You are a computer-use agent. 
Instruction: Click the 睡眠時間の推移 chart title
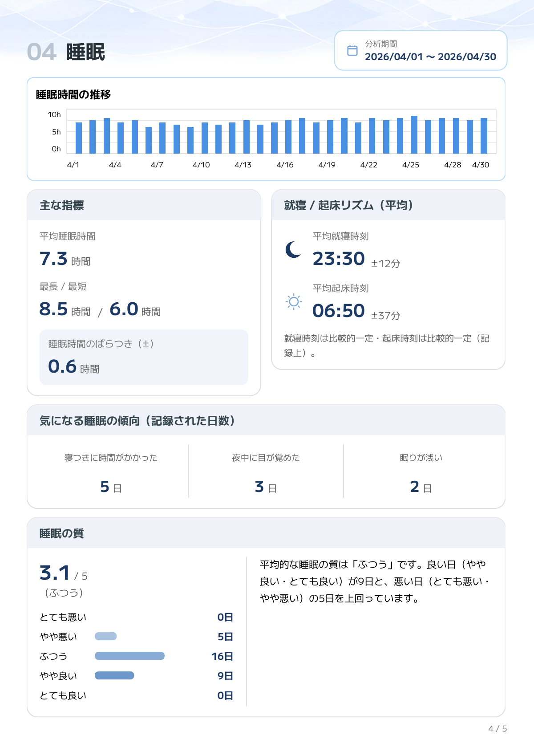coord(73,94)
